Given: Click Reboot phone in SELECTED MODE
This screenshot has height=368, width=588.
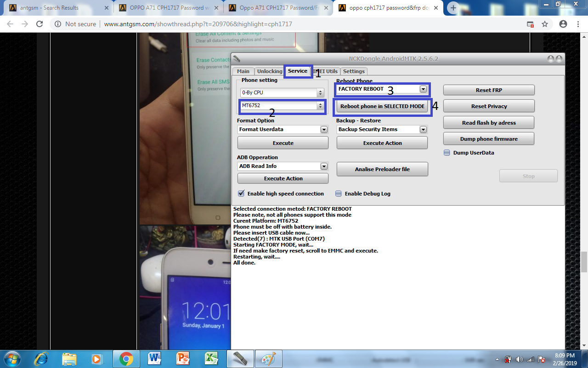Looking at the screenshot, I should point(382,106).
